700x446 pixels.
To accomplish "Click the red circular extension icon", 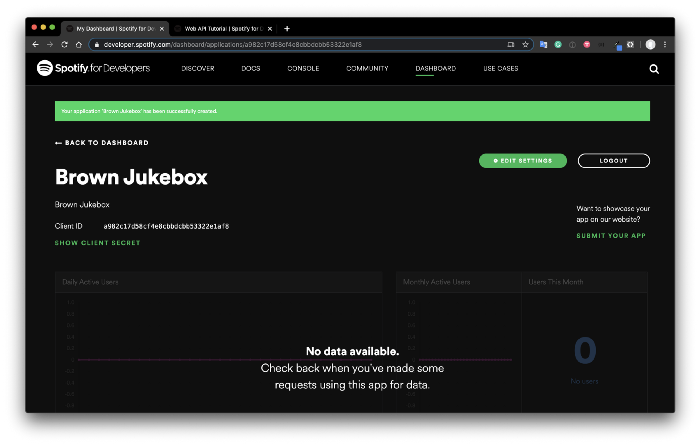I will 587,44.
